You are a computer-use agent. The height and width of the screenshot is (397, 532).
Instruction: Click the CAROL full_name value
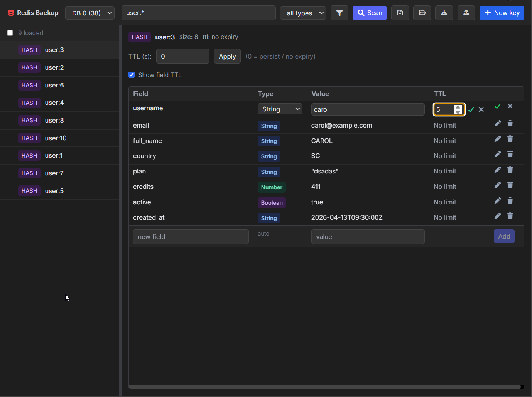point(322,141)
